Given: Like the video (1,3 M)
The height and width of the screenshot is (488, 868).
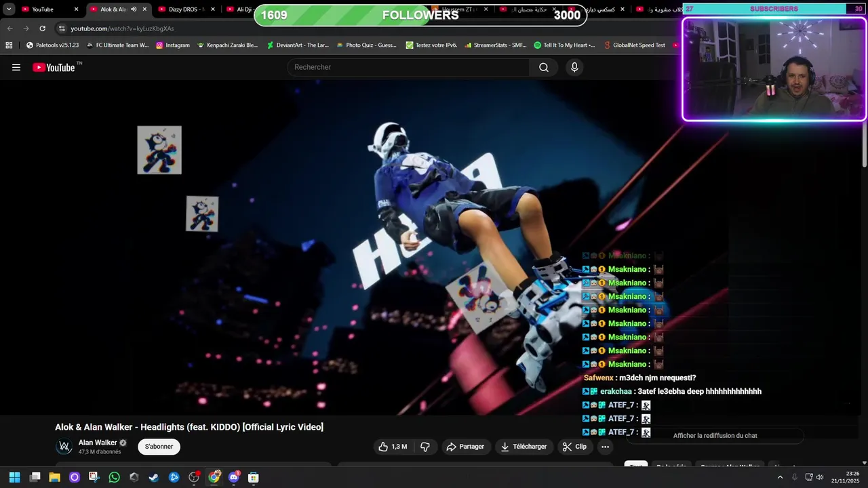Looking at the screenshot, I should pyautogui.click(x=393, y=447).
